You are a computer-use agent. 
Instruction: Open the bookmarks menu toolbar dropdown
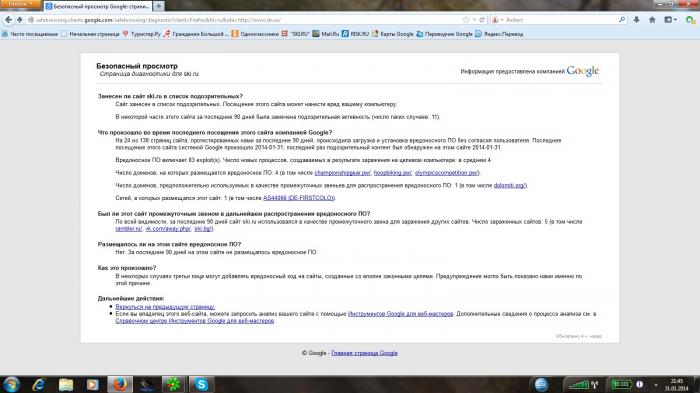tap(670, 20)
